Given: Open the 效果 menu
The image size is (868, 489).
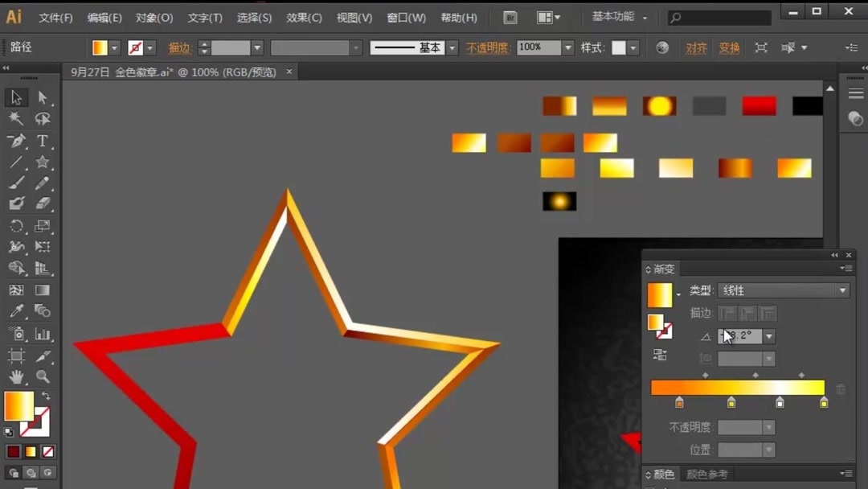Looking at the screenshot, I should (x=304, y=17).
